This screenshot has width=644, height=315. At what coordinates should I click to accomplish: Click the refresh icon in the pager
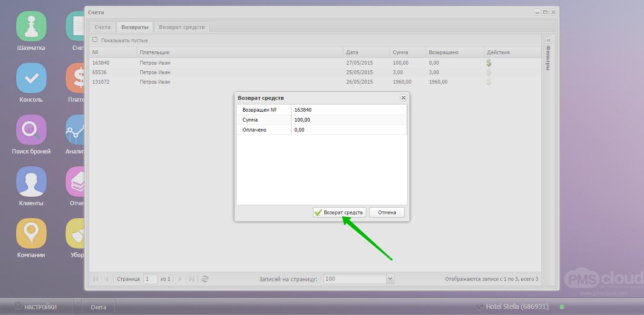[205, 279]
